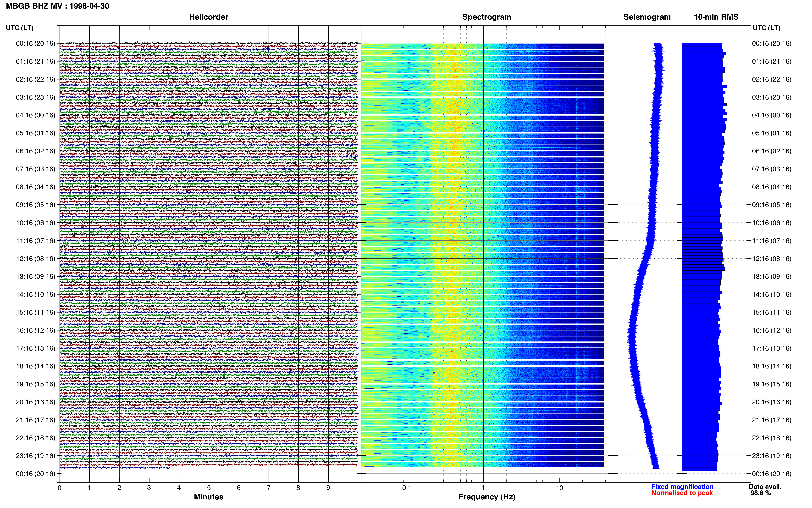Screen dimensions: 812x508
Task: Select '20:16 (16:16)' on the Helicorder time axis
Action: [36, 402]
